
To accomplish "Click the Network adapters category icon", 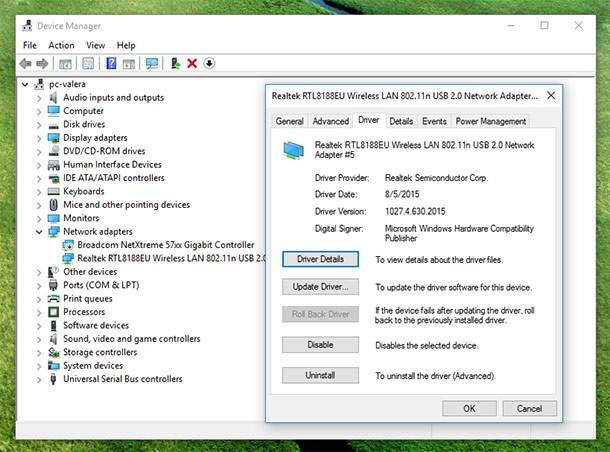I will pos(53,231).
